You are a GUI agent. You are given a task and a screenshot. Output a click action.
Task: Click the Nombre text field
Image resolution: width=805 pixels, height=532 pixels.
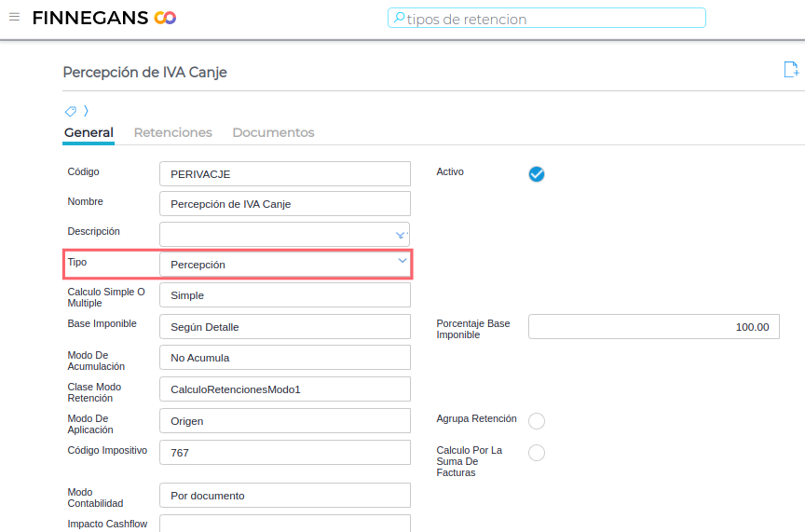tap(284, 204)
